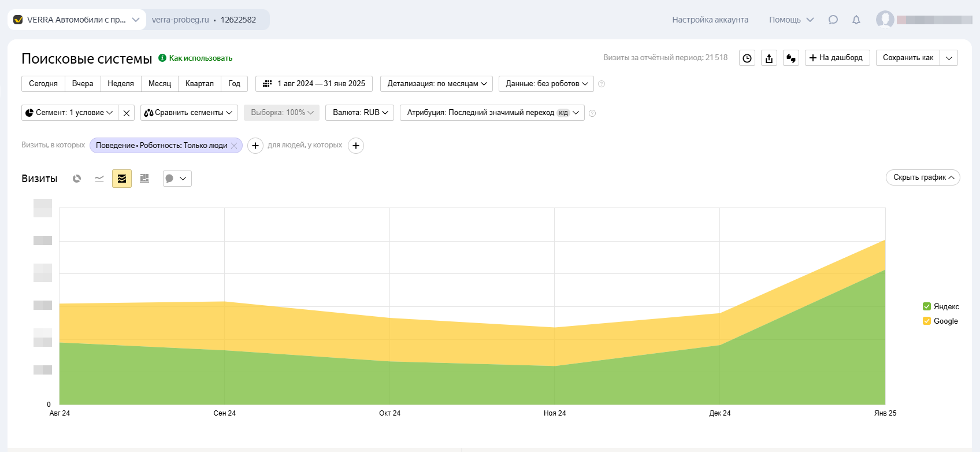Switch chart to line graph view
This screenshot has width=980, height=452.
pyautogui.click(x=99, y=179)
